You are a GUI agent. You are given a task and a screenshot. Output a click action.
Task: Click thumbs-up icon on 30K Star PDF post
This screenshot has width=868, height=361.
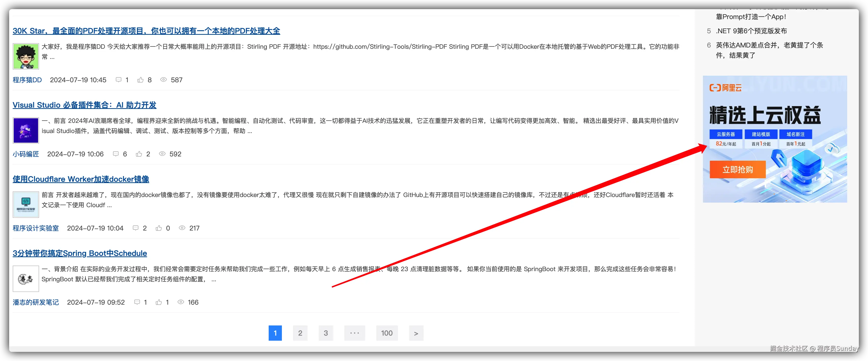(x=140, y=80)
